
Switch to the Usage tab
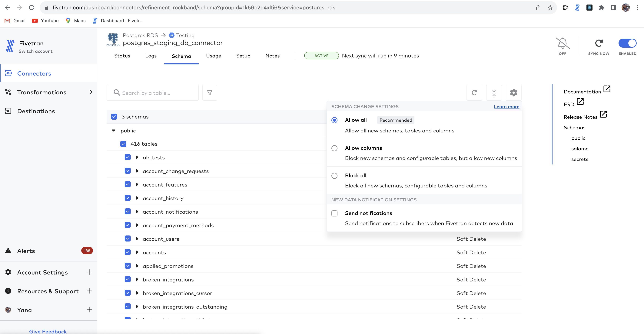[x=214, y=56]
